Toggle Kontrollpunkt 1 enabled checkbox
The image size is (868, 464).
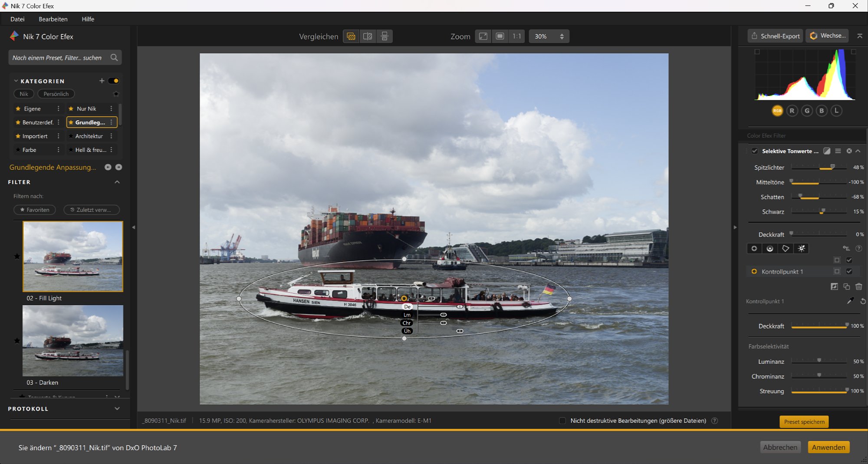pyautogui.click(x=849, y=271)
